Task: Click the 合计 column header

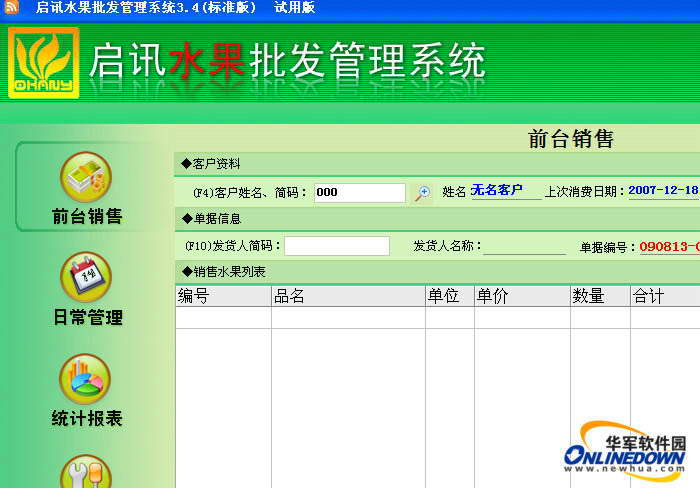Action: (x=665, y=296)
